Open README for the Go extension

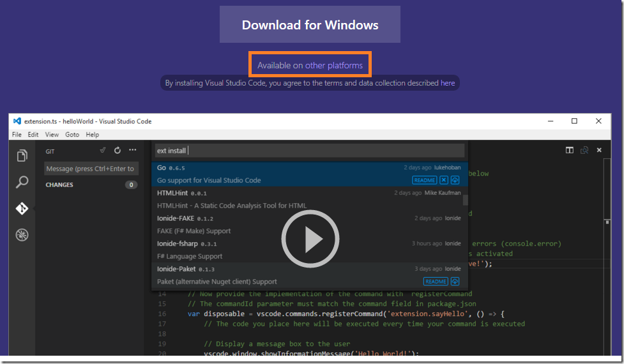pyautogui.click(x=425, y=180)
